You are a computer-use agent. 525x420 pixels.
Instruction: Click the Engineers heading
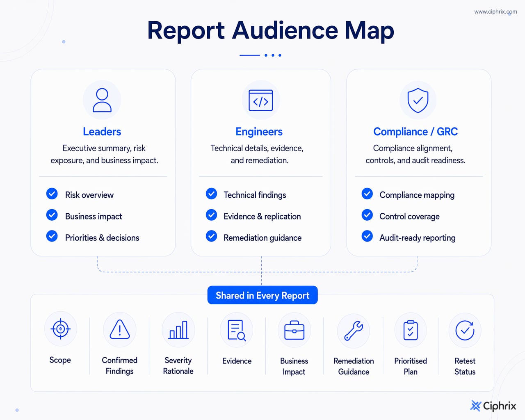tap(259, 132)
